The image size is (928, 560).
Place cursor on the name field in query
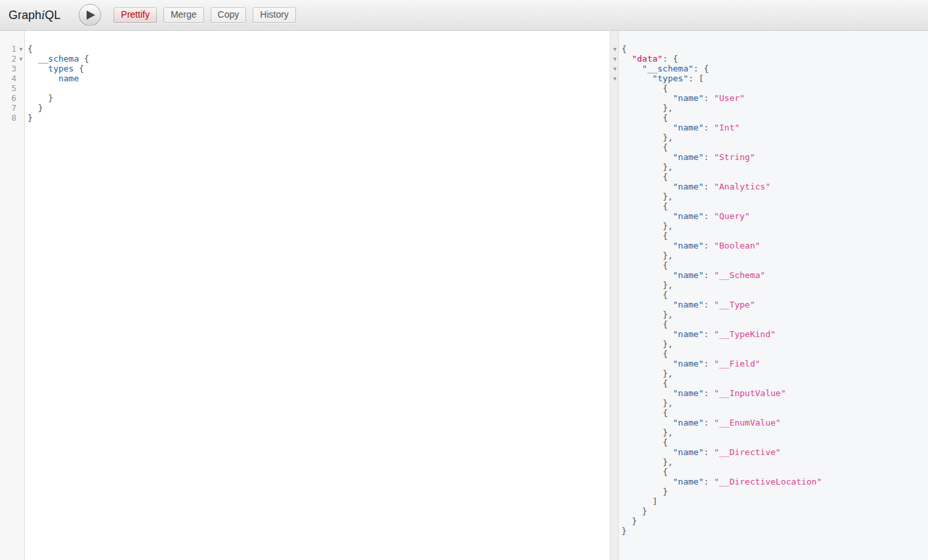[68, 79]
